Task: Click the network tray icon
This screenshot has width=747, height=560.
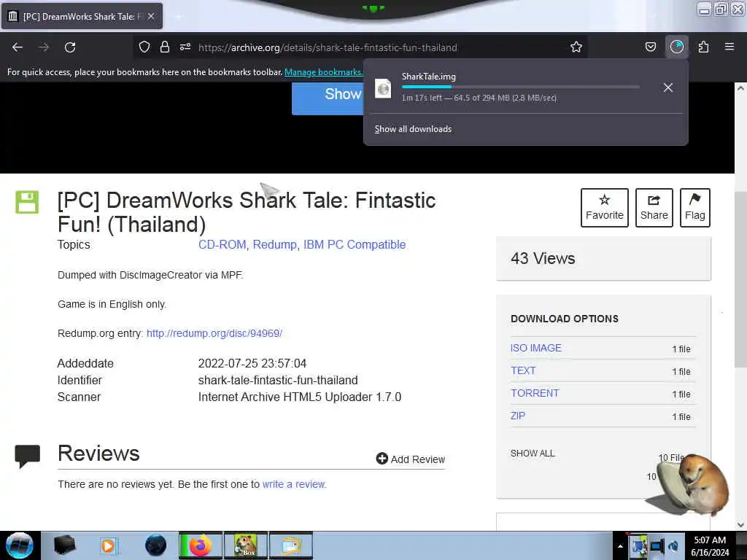Action: pos(657,545)
